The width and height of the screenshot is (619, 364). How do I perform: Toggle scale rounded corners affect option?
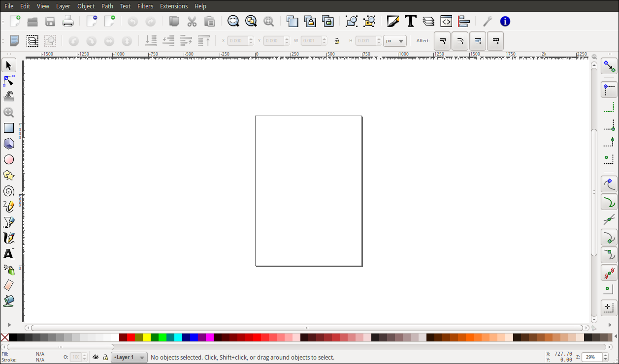click(460, 41)
